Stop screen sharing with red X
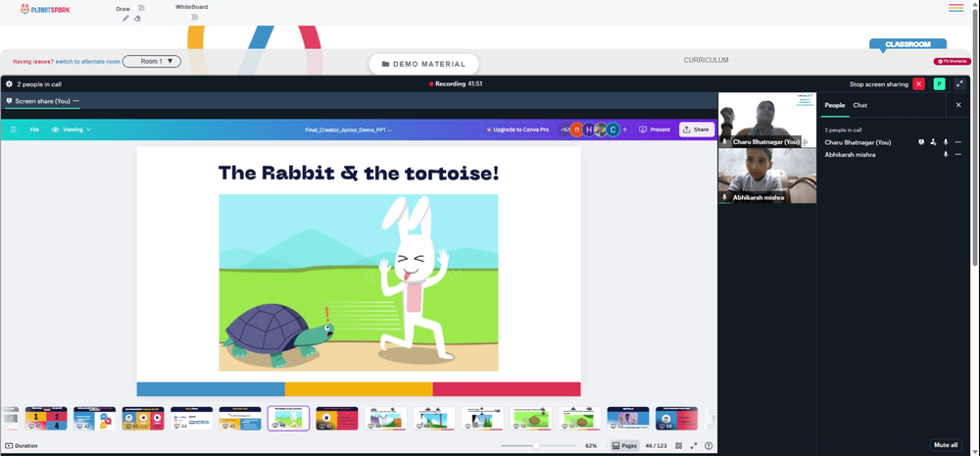The image size is (980, 456). point(918,83)
